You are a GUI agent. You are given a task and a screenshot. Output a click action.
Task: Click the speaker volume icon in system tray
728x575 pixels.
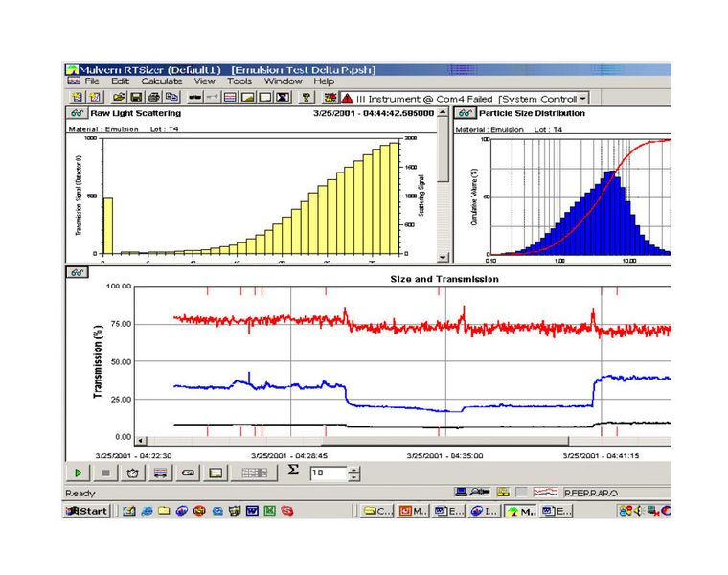638,511
